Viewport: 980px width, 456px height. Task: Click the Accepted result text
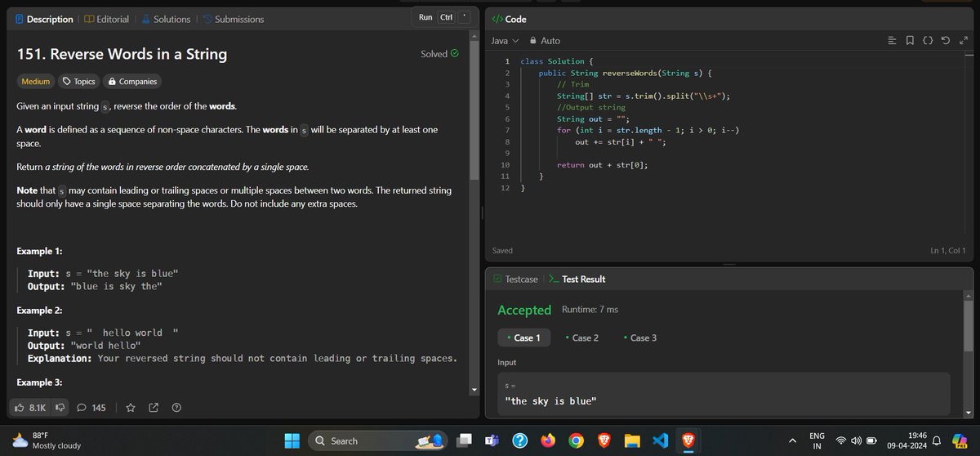click(x=524, y=311)
